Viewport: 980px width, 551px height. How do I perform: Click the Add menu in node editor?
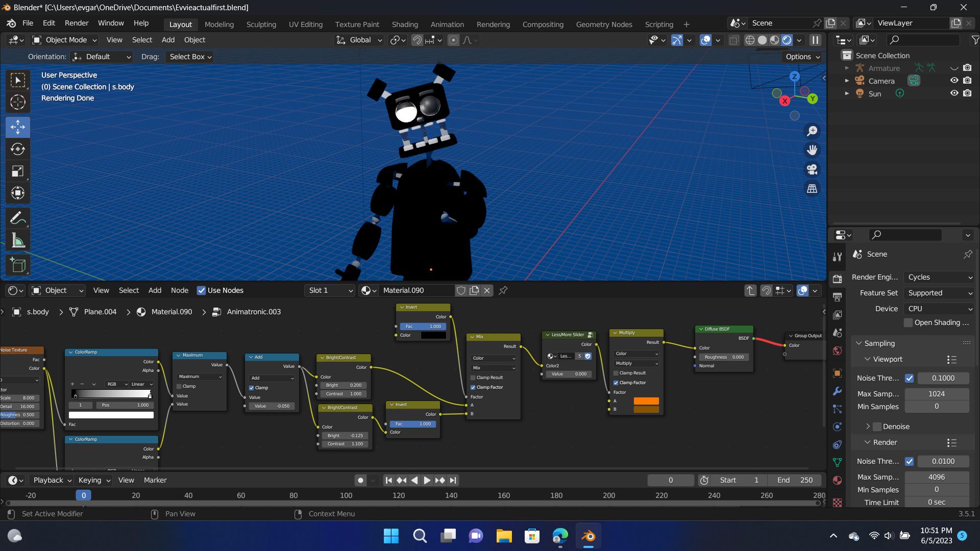coord(154,290)
